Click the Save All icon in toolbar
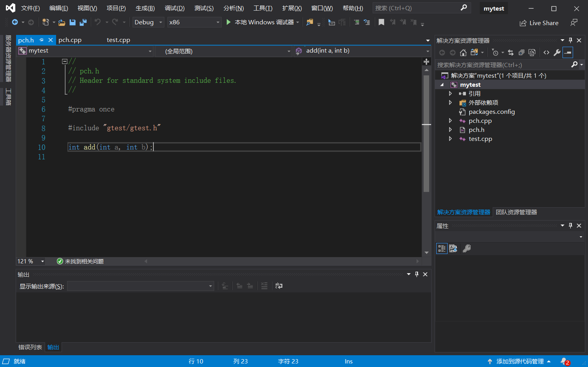This screenshot has width=588, height=367. point(83,22)
